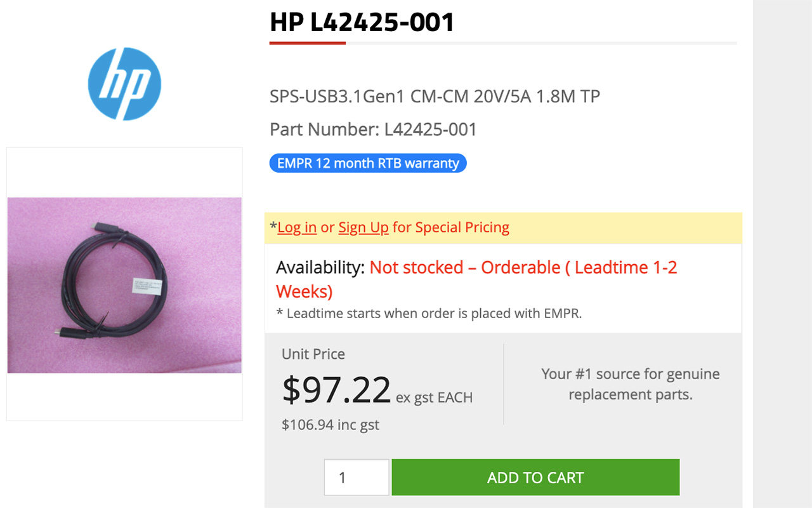Click the ex gst EACH label
The width and height of the screenshot is (812, 508).
(435, 398)
